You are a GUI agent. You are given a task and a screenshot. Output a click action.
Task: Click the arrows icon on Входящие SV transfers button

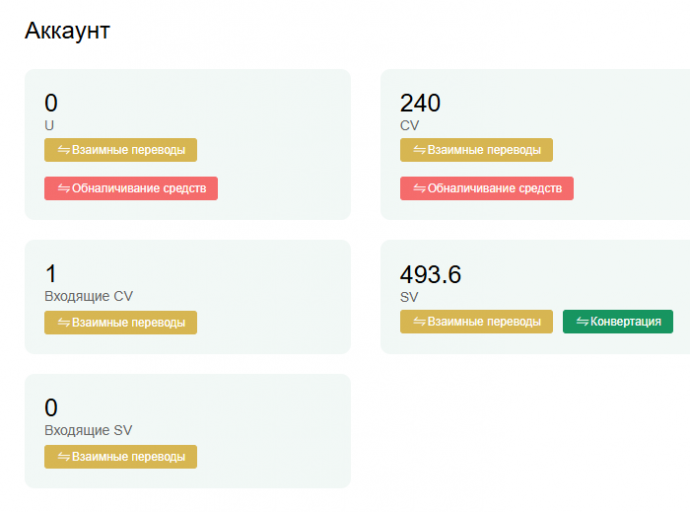tap(64, 457)
